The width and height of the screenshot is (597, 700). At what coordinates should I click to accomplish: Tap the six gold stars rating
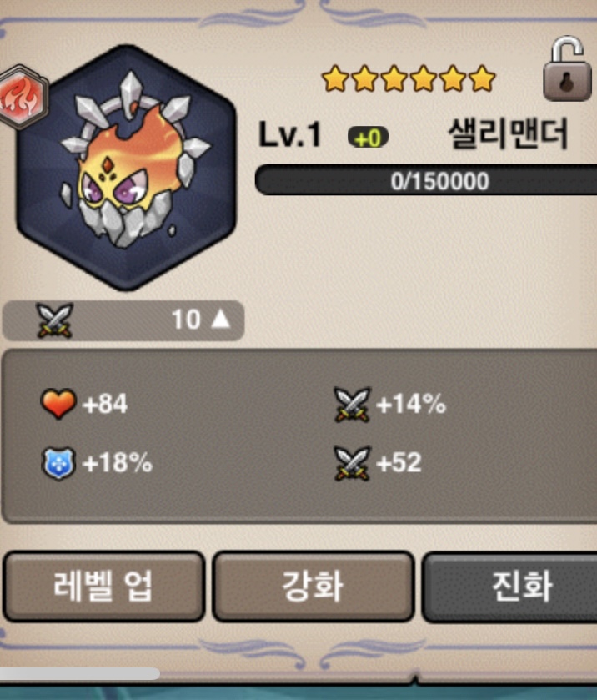point(409,78)
